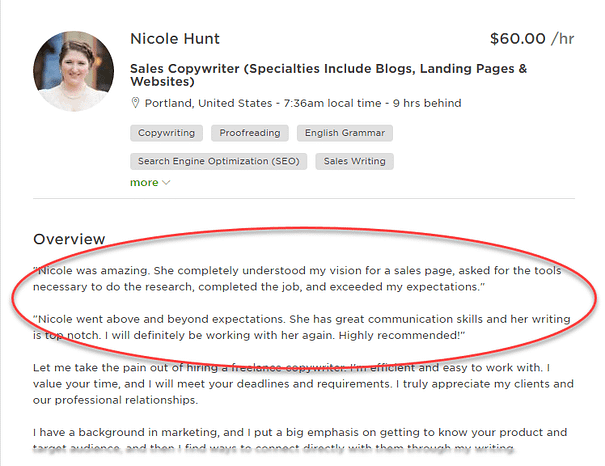Expand the chevron arrow next to "more"
The width and height of the screenshot is (605, 466).
point(166,183)
